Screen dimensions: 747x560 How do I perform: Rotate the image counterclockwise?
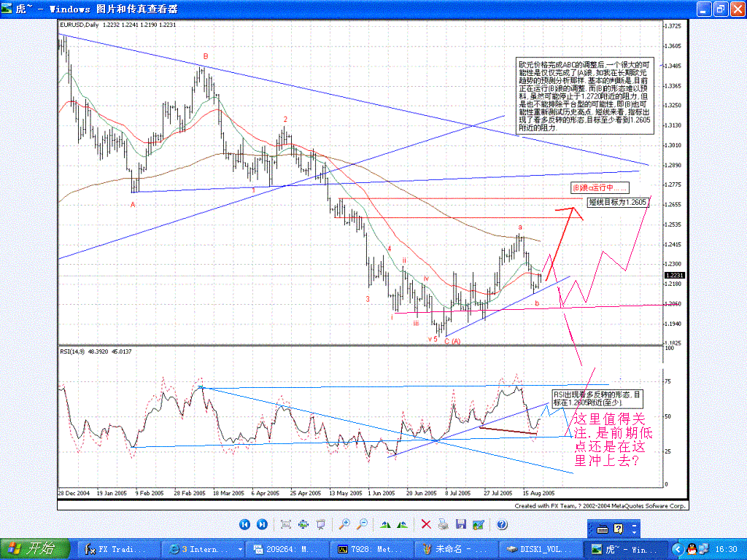(x=402, y=524)
